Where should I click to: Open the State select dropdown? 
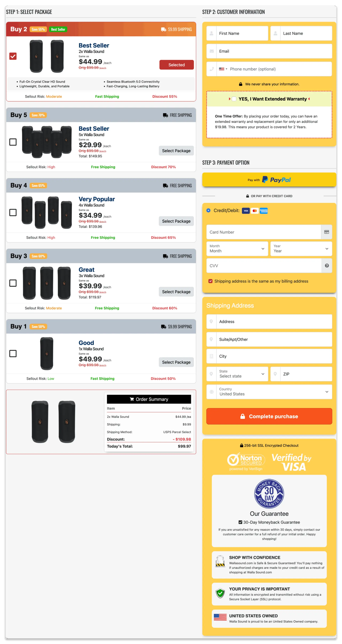242,374
